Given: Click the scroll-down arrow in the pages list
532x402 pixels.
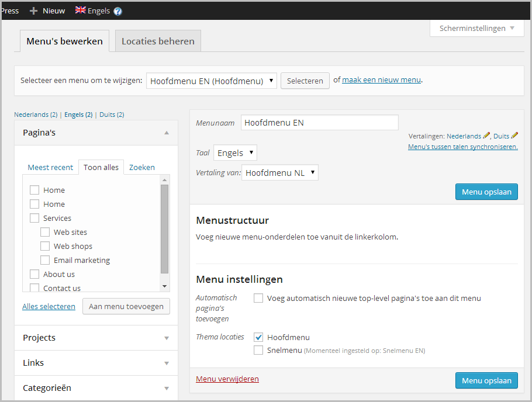Looking at the screenshot, I should pyautogui.click(x=165, y=286).
